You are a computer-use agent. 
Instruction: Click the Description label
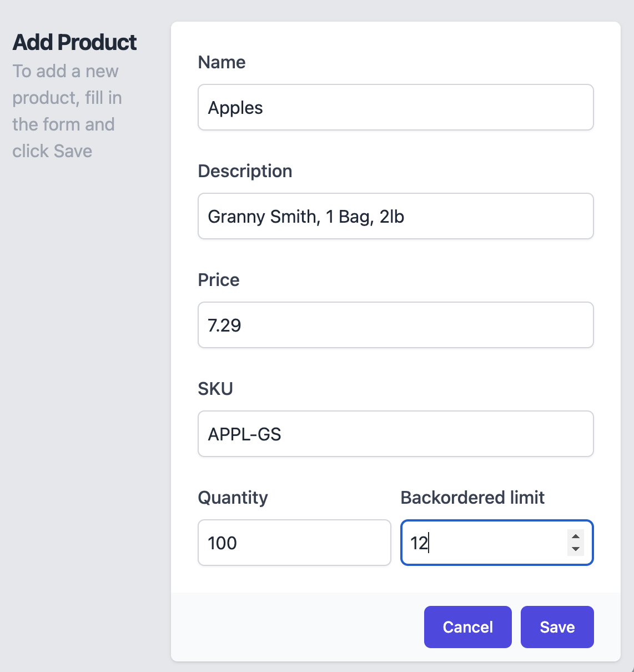coord(245,171)
